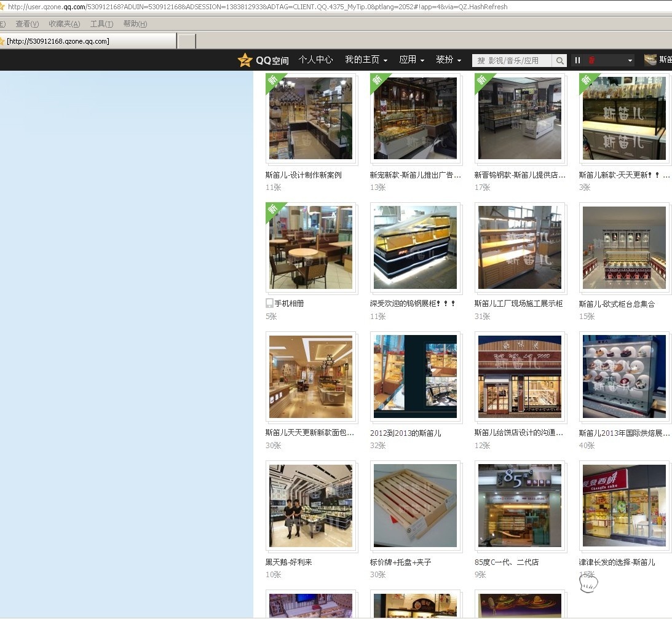Click the 新晋钨钢款-斯笛儿提供店 title link
The width and height of the screenshot is (672, 619).
coord(520,175)
